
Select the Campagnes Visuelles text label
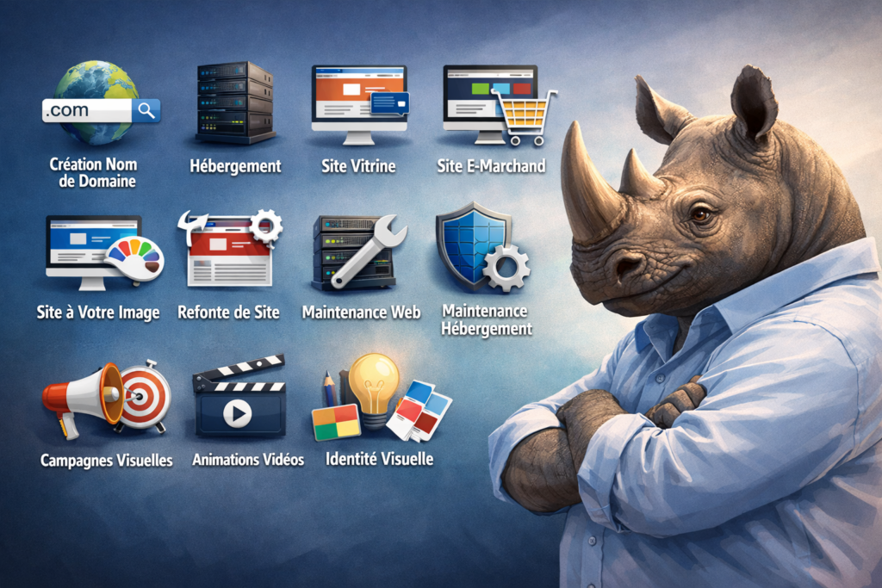tap(106, 461)
